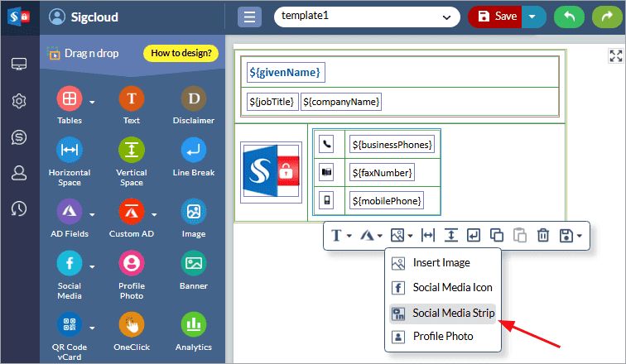Toggle fullscreen for the design canvas
The height and width of the screenshot is (364, 626).
tap(615, 55)
